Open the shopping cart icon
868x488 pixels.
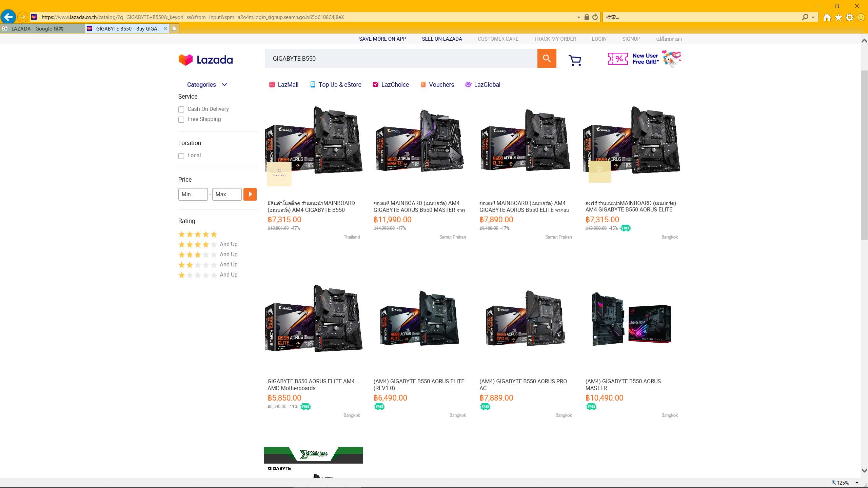tap(575, 60)
